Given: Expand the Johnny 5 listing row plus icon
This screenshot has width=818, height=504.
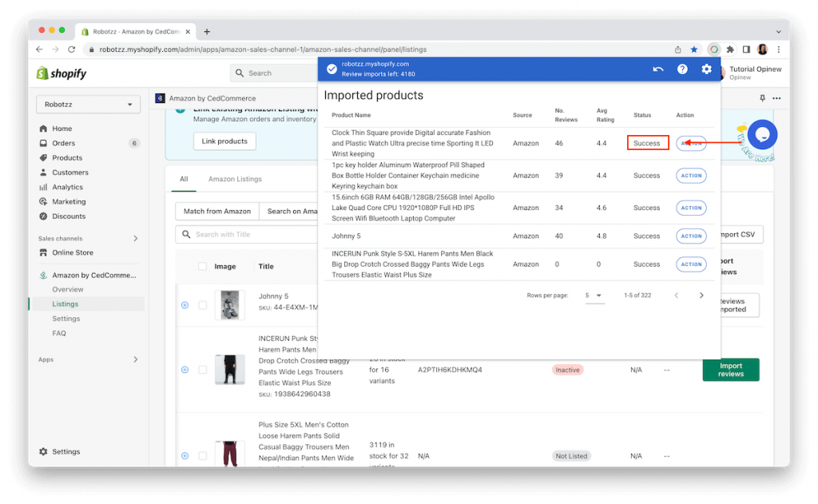Looking at the screenshot, I should pyautogui.click(x=185, y=305).
